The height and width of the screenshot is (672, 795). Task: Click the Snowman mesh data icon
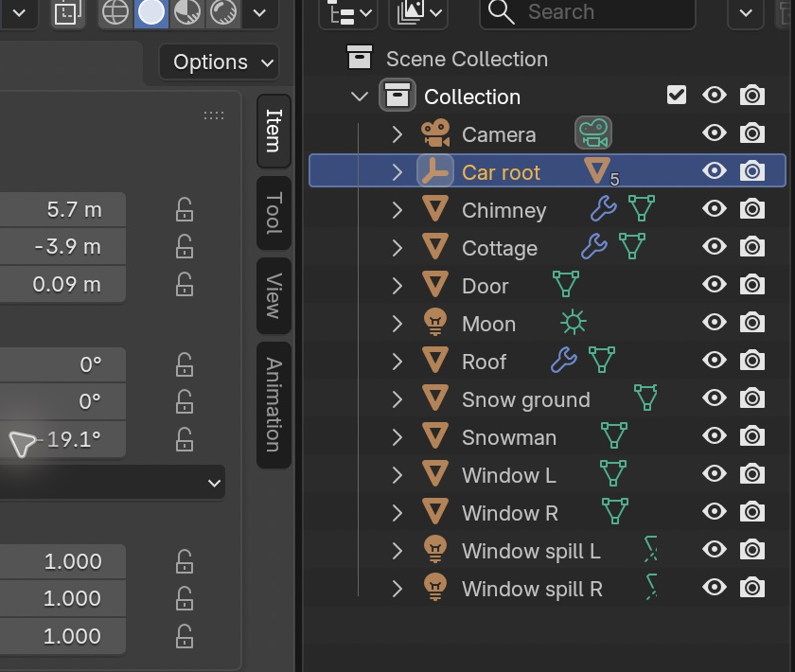[x=614, y=435]
